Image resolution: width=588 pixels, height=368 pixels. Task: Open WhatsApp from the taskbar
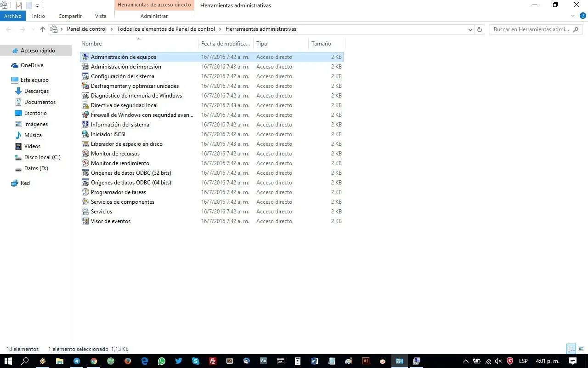[x=161, y=361]
